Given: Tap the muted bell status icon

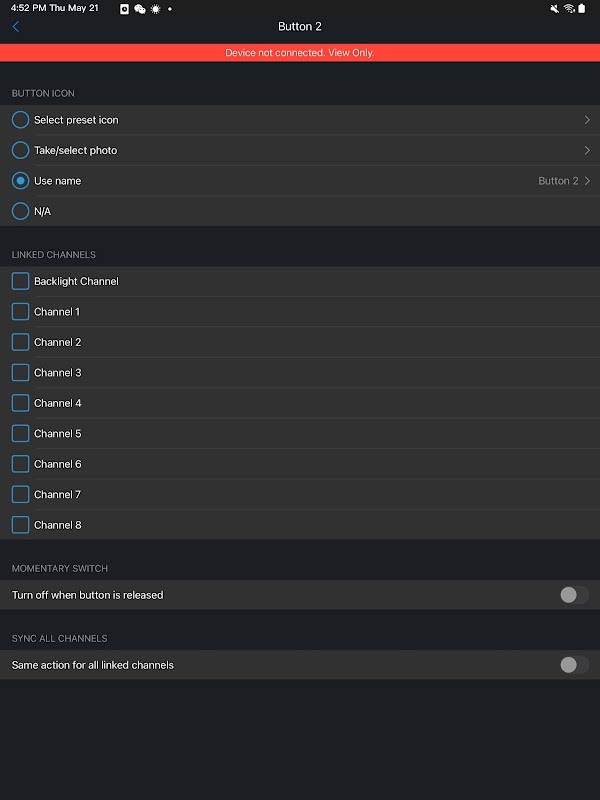Looking at the screenshot, I should point(555,8).
